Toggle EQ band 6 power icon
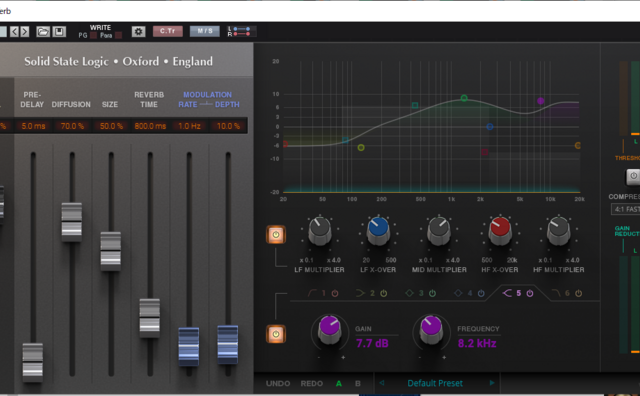 pyautogui.click(x=578, y=293)
